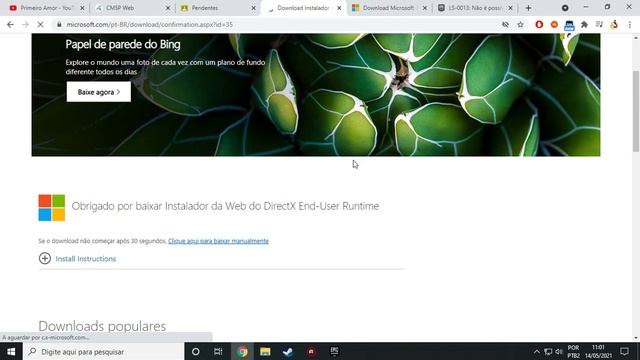This screenshot has width=640, height=360.
Task: Click the Baixe agora button
Action: [99, 92]
